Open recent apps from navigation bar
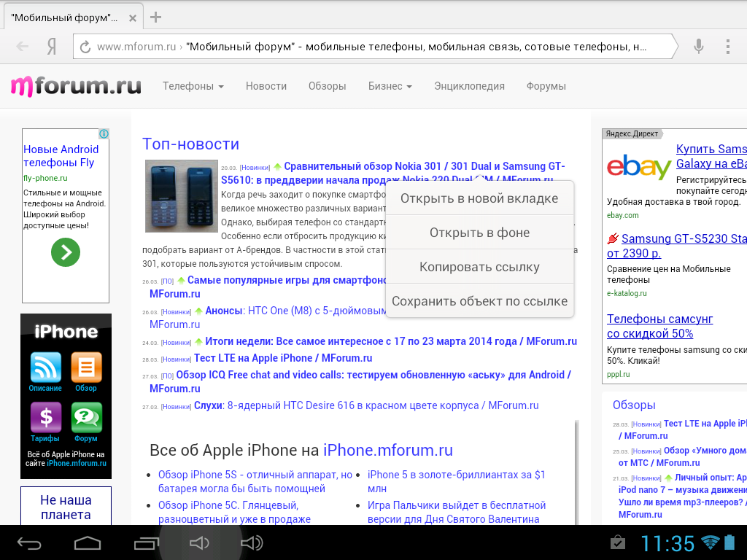747x560 pixels. click(145, 543)
